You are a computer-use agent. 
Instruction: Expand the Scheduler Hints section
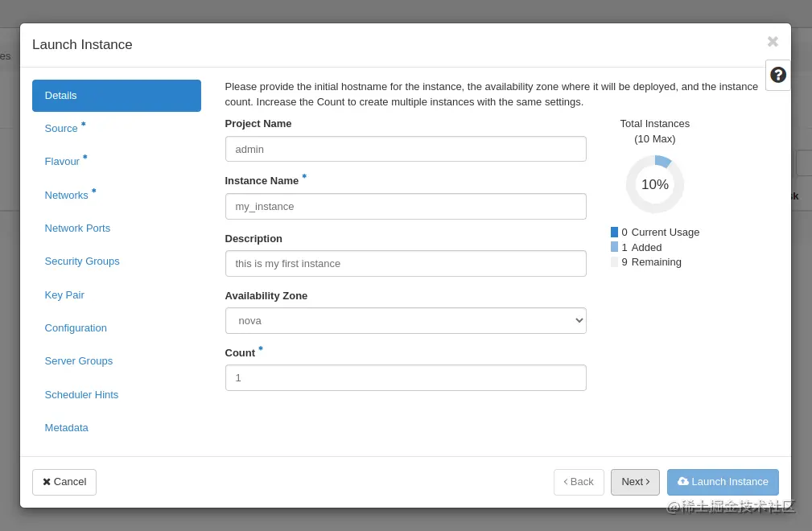[81, 394]
